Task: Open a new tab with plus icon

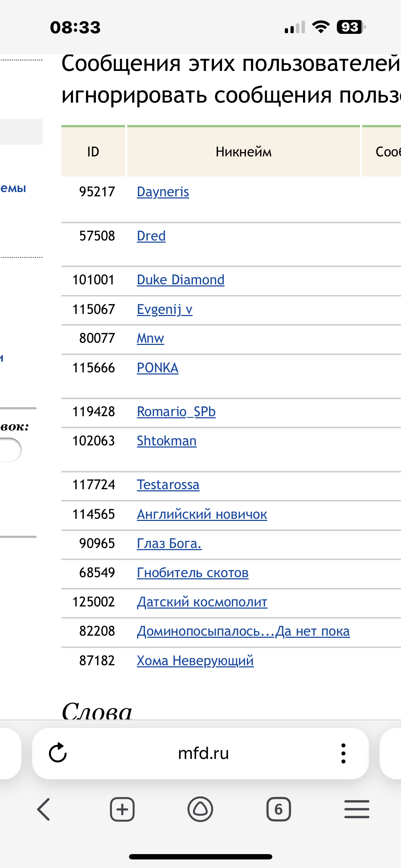Action: point(122,809)
